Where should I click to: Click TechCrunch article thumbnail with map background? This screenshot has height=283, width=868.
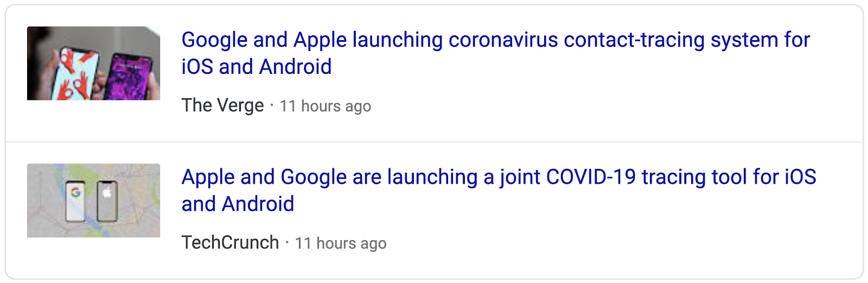click(93, 200)
